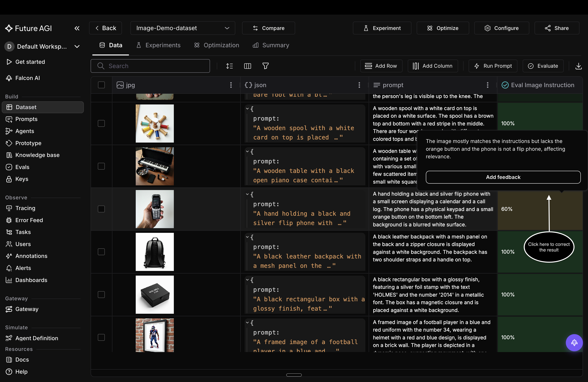The height and width of the screenshot is (382, 588).
Task: Open Dataset in sidebar
Action: pos(43,107)
